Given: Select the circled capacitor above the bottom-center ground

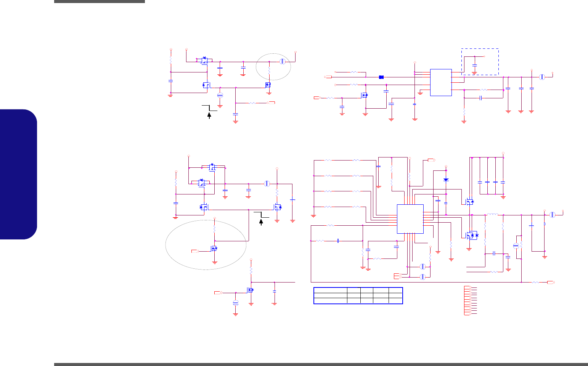Looking at the screenshot, I should click(x=236, y=303).
